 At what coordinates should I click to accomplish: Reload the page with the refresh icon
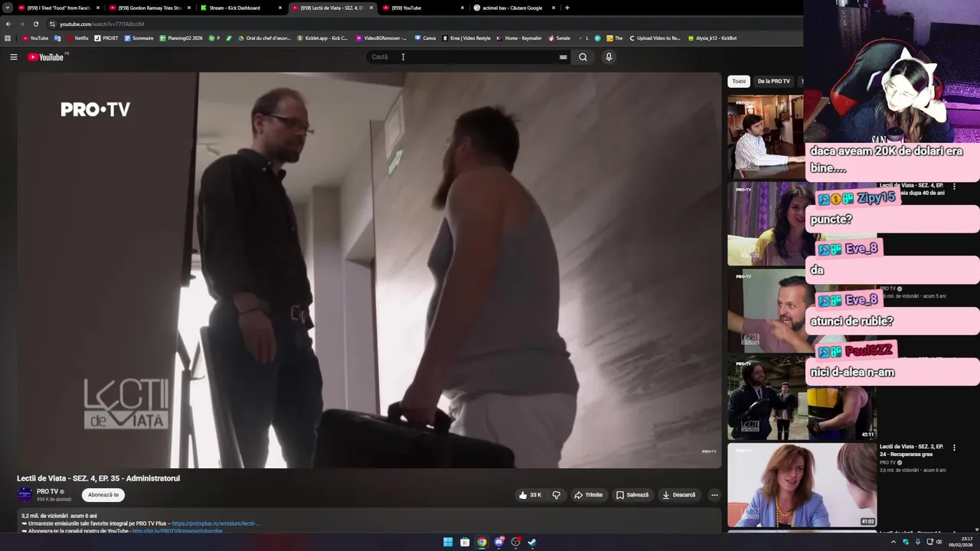(35, 24)
